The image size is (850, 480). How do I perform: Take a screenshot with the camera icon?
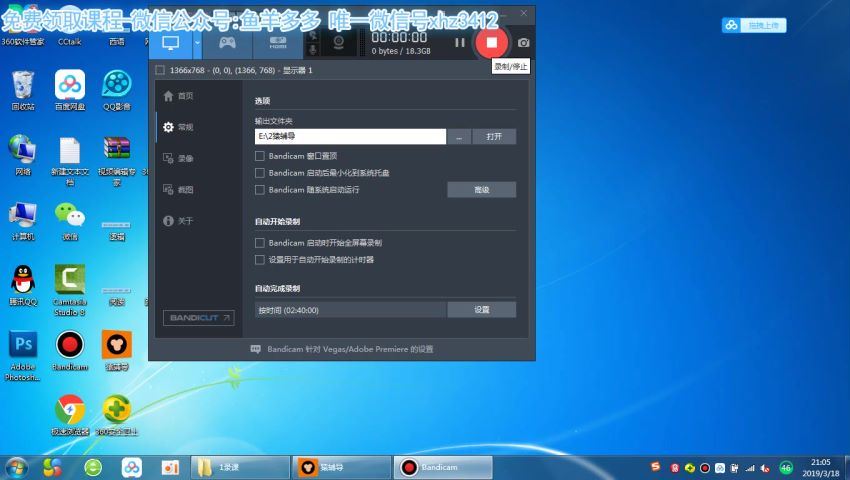coord(523,43)
